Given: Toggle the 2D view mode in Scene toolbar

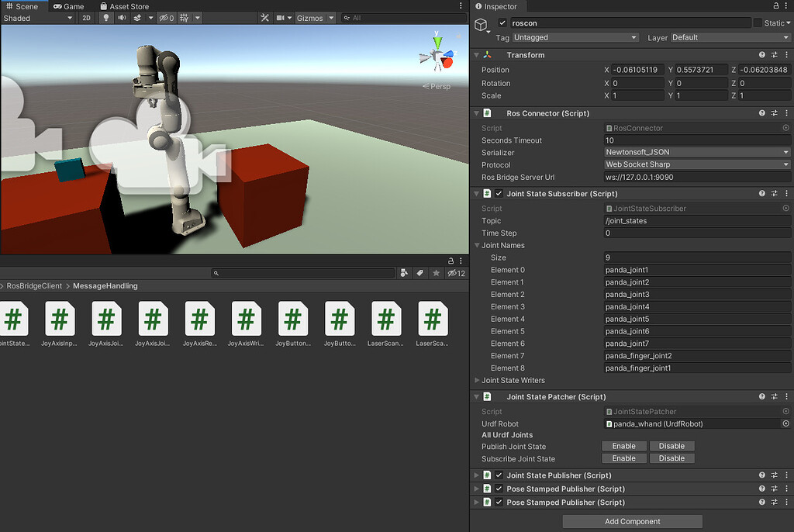Looking at the screenshot, I should (86, 18).
